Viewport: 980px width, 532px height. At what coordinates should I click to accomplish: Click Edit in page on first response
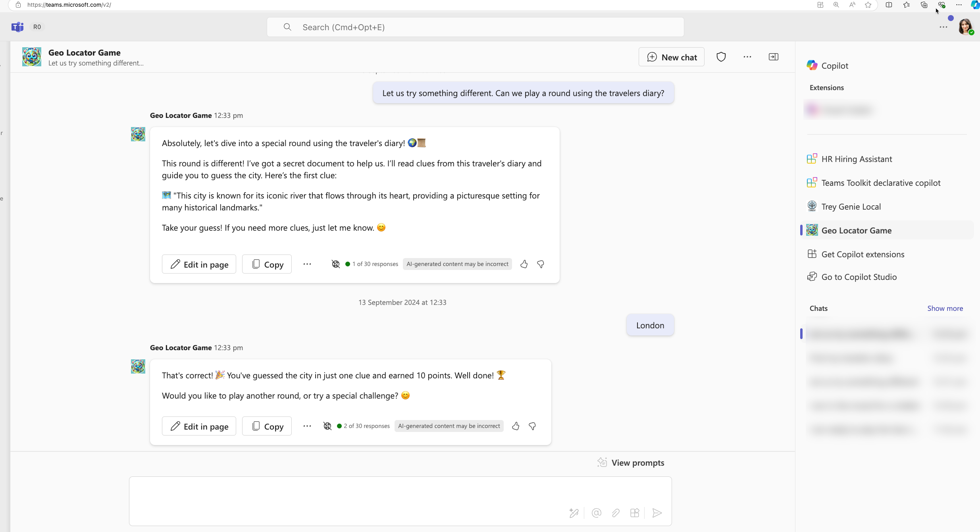[199, 264]
